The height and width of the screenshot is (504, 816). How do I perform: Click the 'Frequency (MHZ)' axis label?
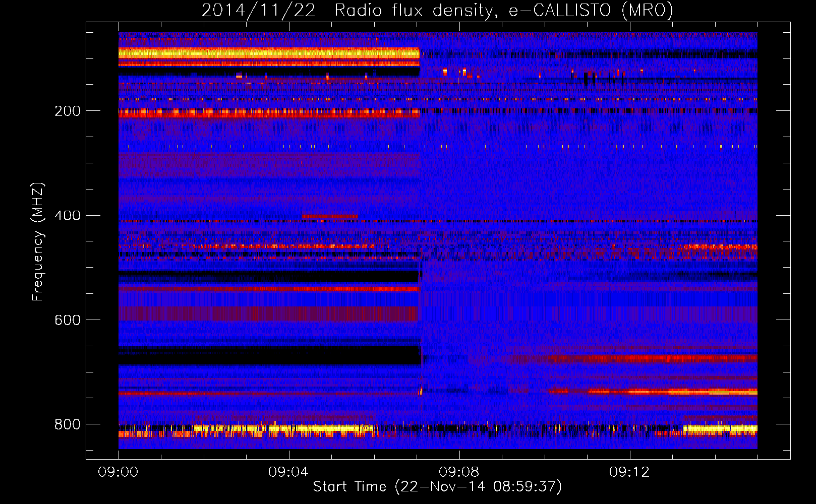37,242
